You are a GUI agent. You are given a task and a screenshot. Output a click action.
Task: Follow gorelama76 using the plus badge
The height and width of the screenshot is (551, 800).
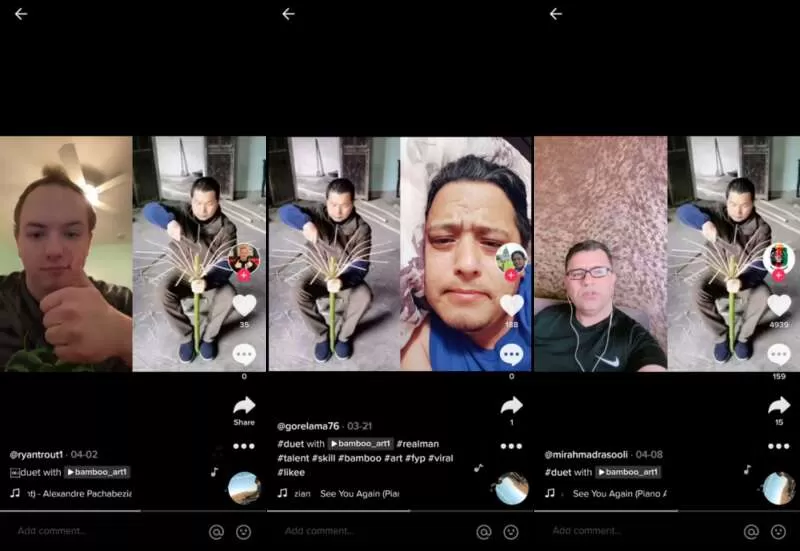[x=511, y=276]
